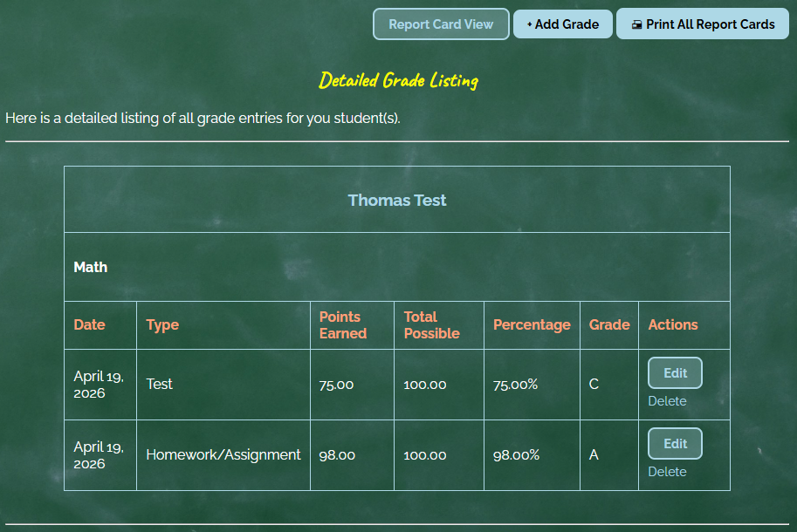
Task: Select the Thomas Test student heading
Action: tap(397, 200)
